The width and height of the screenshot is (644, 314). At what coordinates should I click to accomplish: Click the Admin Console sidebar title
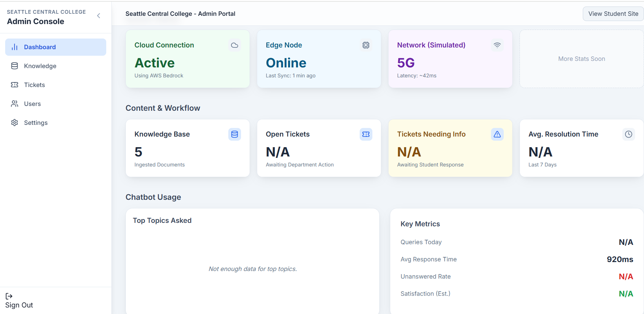[36, 21]
